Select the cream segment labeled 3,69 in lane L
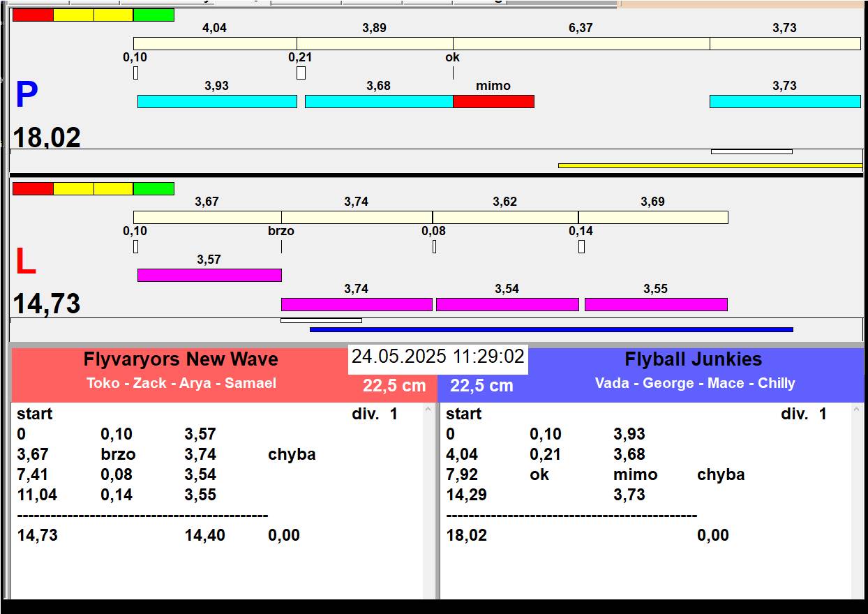 coord(653,217)
